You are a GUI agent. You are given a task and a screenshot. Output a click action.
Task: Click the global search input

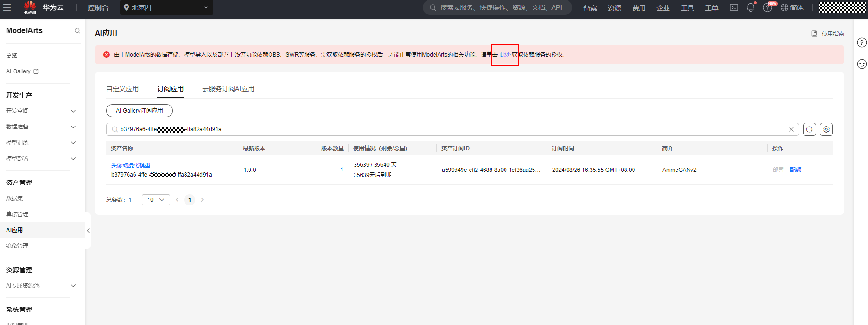coord(498,7)
